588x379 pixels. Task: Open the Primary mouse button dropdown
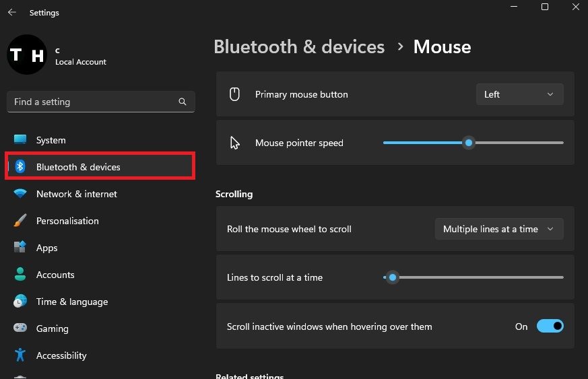click(x=519, y=94)
